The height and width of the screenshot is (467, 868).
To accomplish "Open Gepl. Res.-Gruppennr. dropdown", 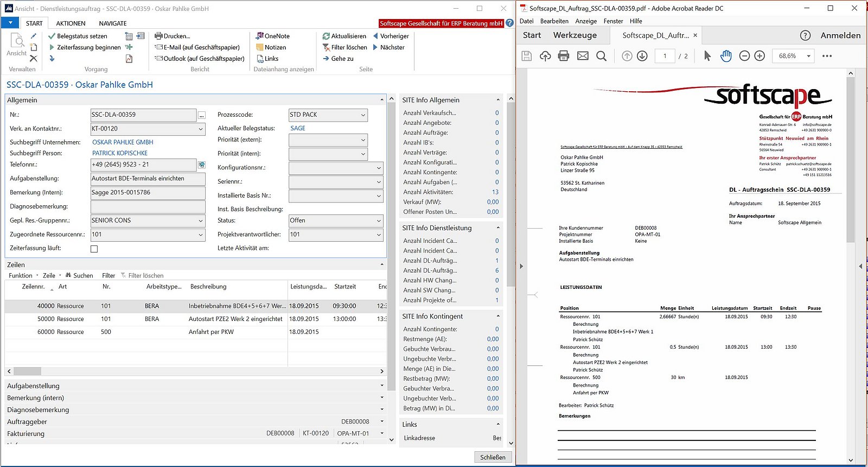I will (x=201, y=221).
